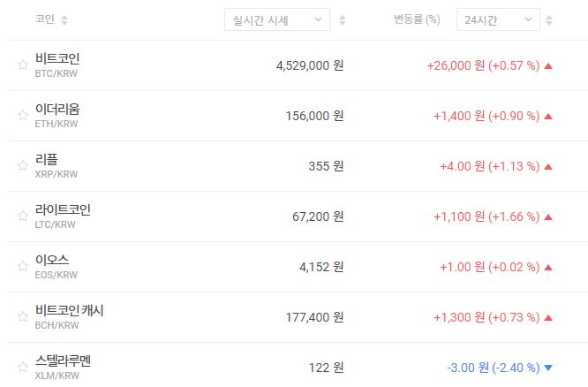The image size is (588, 387).
Task: Favorite Bitcoin with its star icon
Action: (23, 64)
